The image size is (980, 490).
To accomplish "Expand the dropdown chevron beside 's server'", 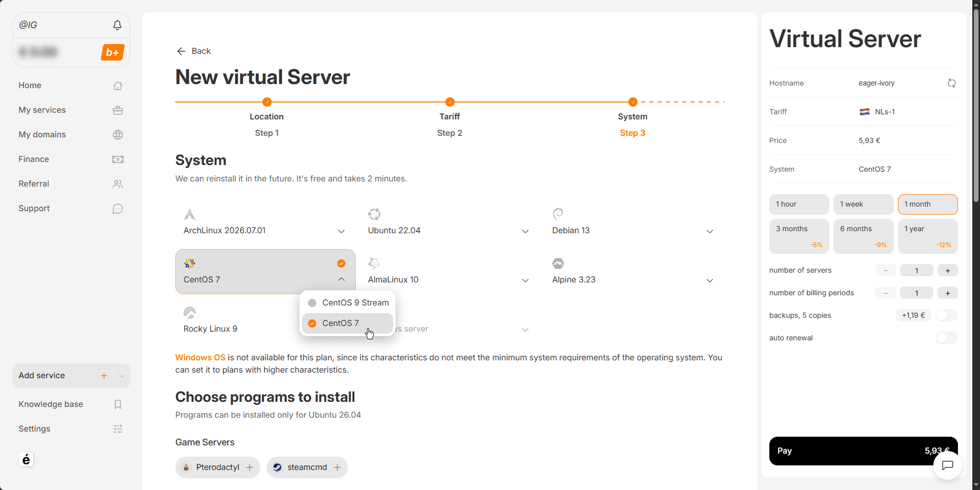I will (525, 330).
